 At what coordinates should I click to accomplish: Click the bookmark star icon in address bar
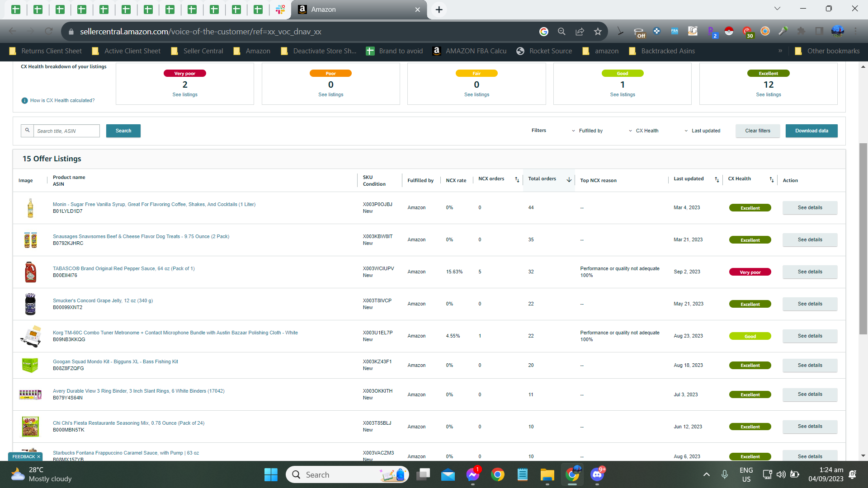[x=598, y=32]
